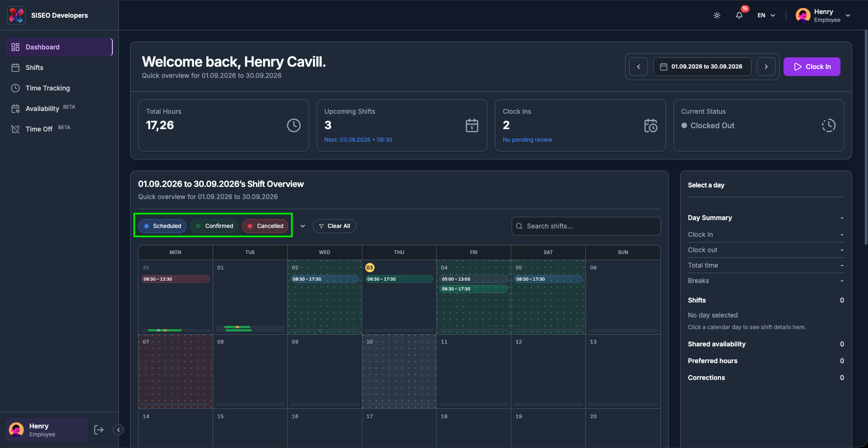Click the logout icon in sidebar footer
This screenshot has height=448, width=868.
pos(99,430)
